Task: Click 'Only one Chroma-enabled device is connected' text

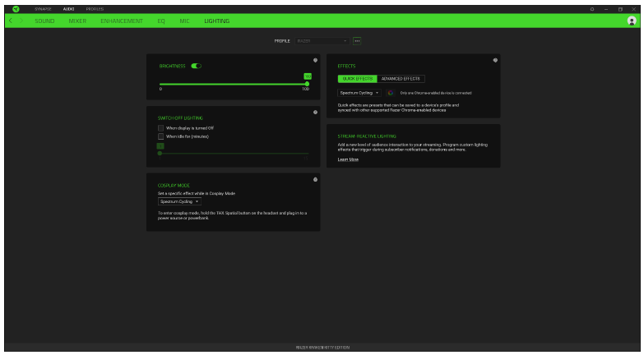Action: [436, 93]
